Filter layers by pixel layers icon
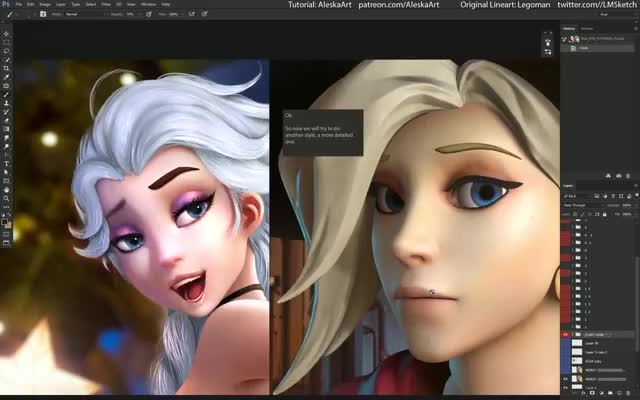The height and width of the screenshot is (400, 640). point(597,196)
